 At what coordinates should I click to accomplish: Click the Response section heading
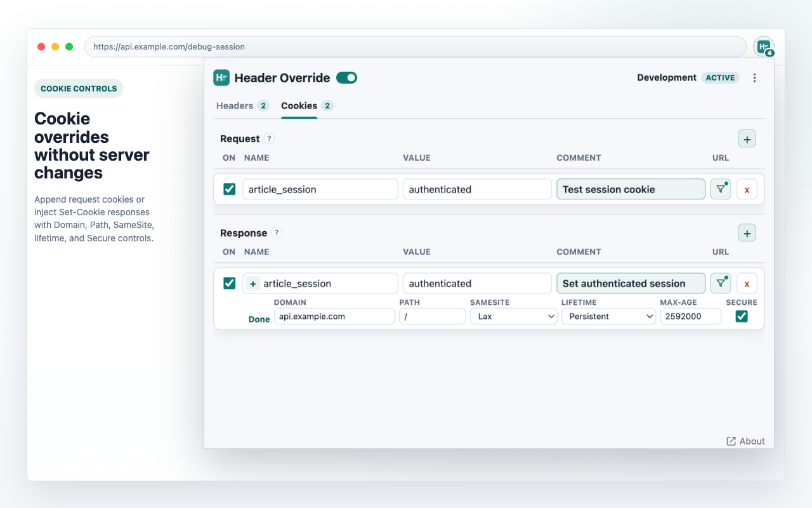click(x=244, y=232)
